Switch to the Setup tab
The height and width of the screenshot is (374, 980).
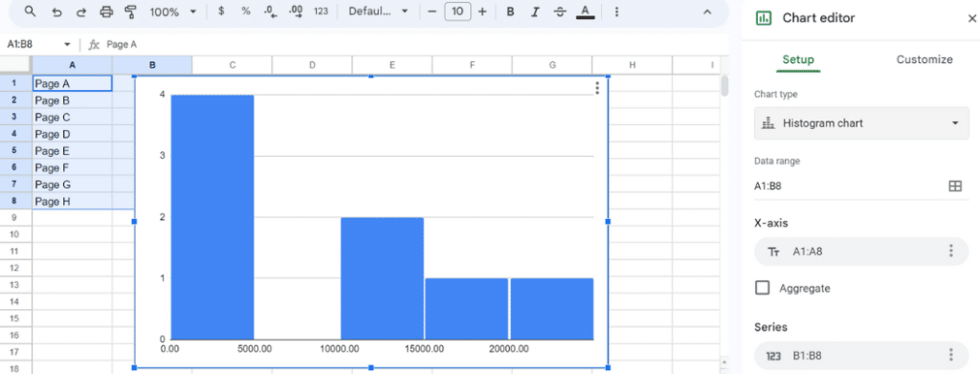(x=798, y=60)
